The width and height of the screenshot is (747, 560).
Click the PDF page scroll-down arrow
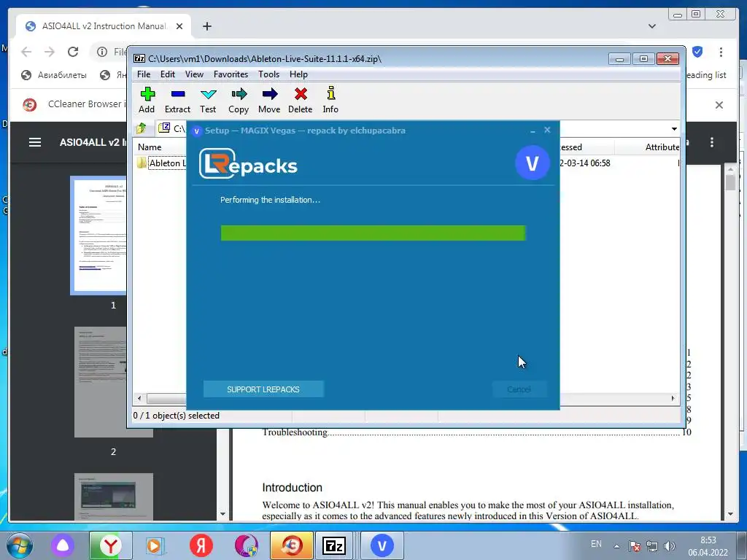click(730, 514)
